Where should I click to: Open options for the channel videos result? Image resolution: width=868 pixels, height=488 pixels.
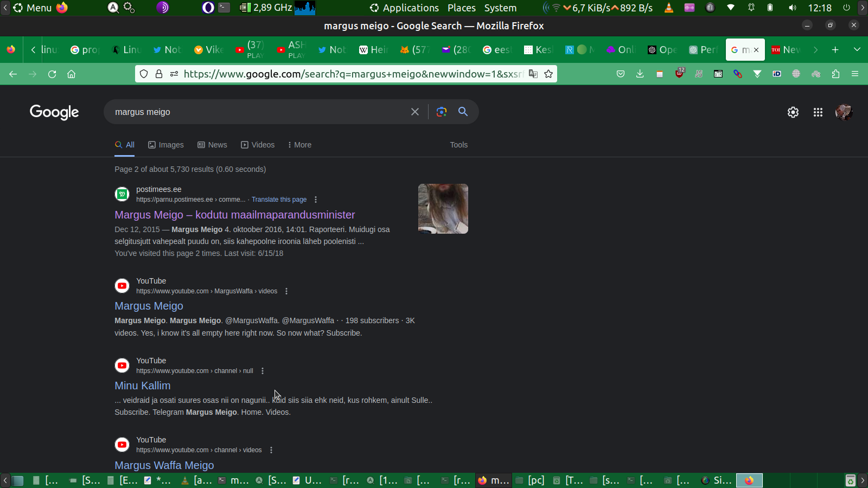[271, 450]
